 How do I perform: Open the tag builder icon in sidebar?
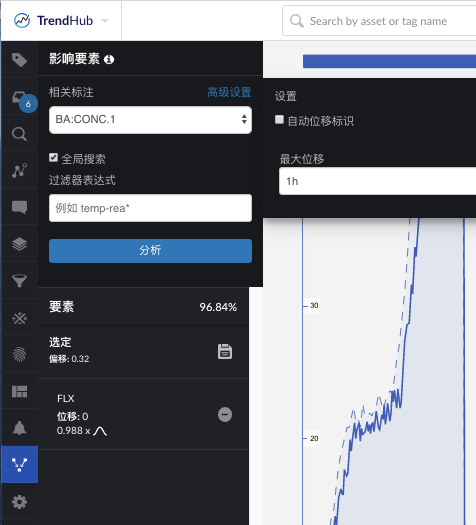click(19, 60)
